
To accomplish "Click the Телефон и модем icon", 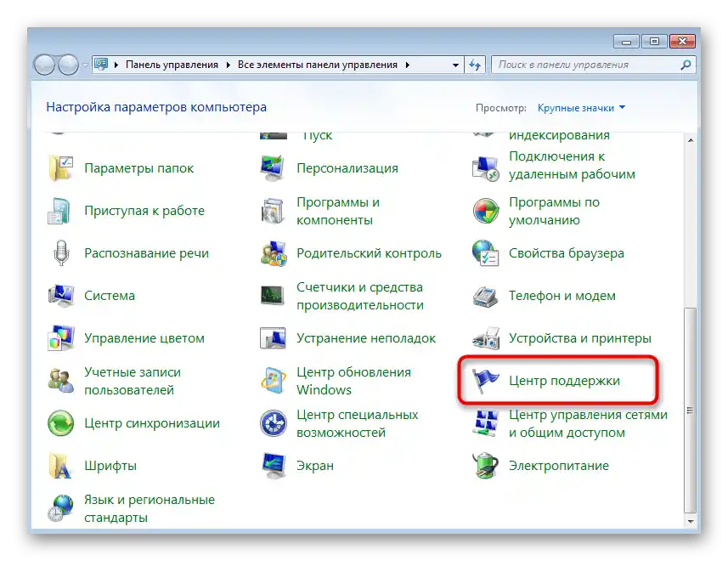I will click(485, 297).
